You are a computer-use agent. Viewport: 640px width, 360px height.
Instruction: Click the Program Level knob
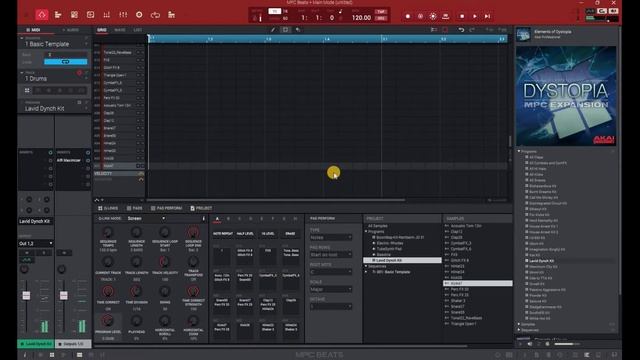(108, 321)
